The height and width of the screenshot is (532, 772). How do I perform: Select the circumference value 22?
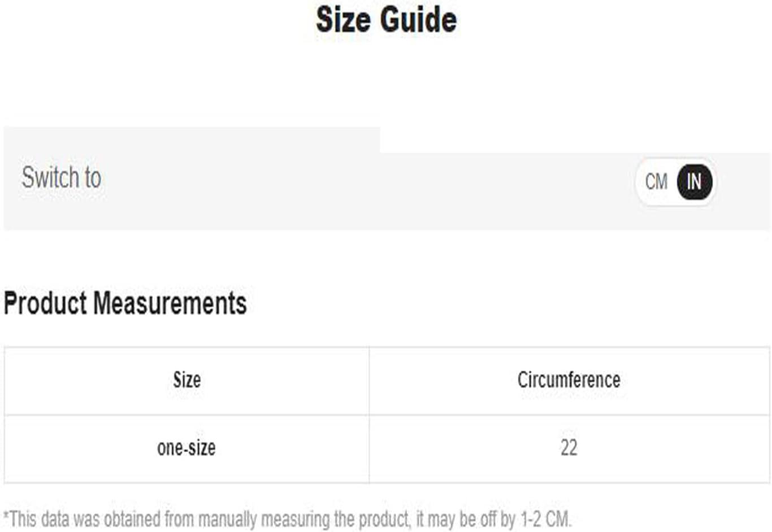569,448
